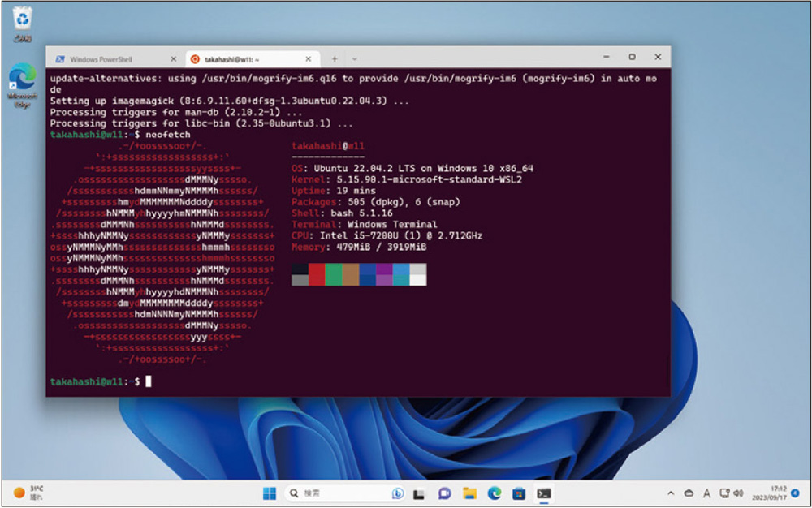
Task: Open a new terminal tab with plus button
Action: tap(335, 58)
